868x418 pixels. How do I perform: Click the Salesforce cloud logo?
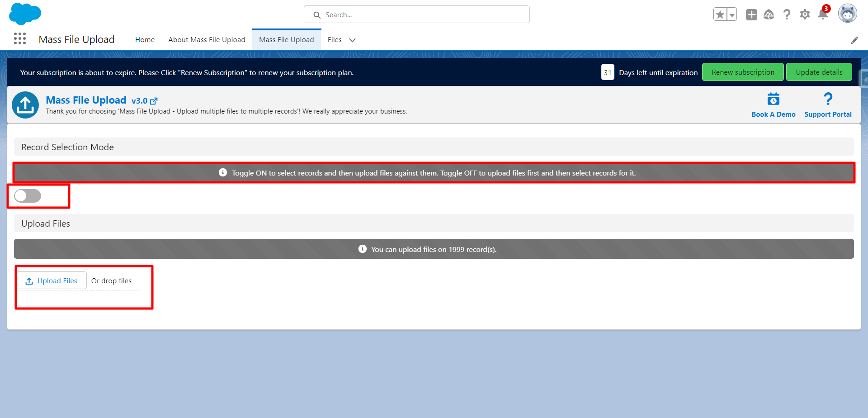pos(25,14)
